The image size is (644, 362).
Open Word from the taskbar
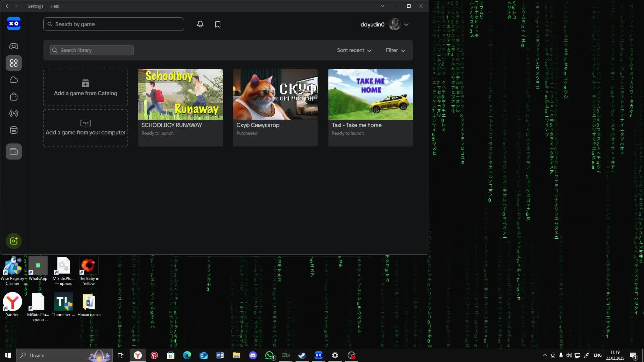point(220,355)
